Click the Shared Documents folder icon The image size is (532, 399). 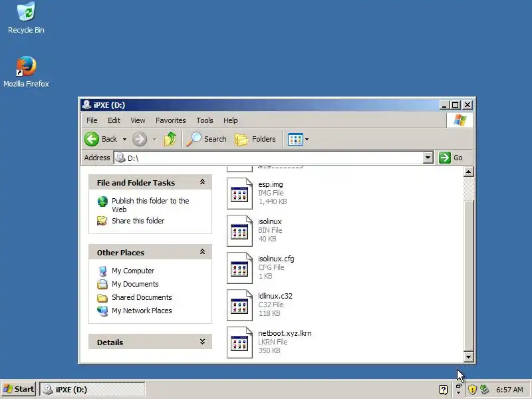(102, 297)
